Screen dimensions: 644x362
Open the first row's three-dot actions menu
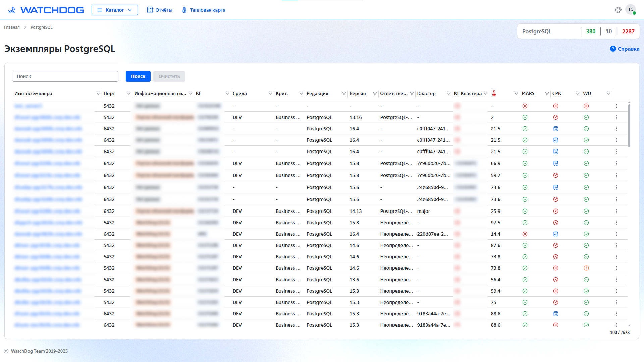pos(616,106)
